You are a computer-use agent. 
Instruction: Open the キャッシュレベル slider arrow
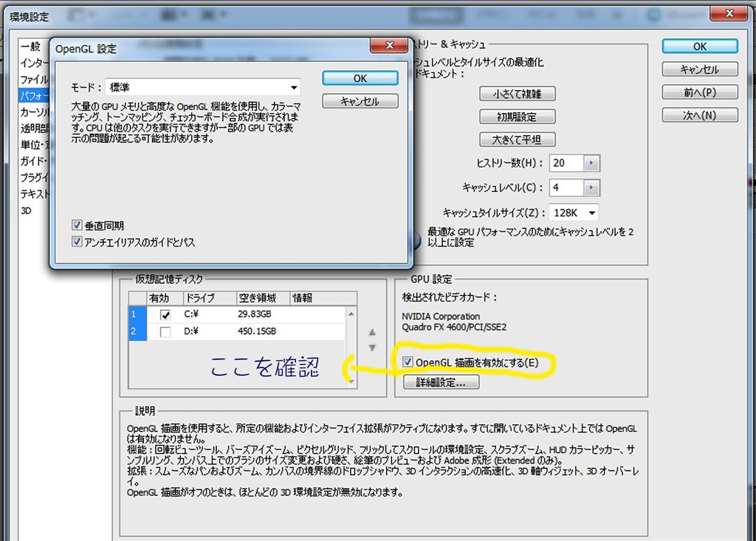pos(591,187)
